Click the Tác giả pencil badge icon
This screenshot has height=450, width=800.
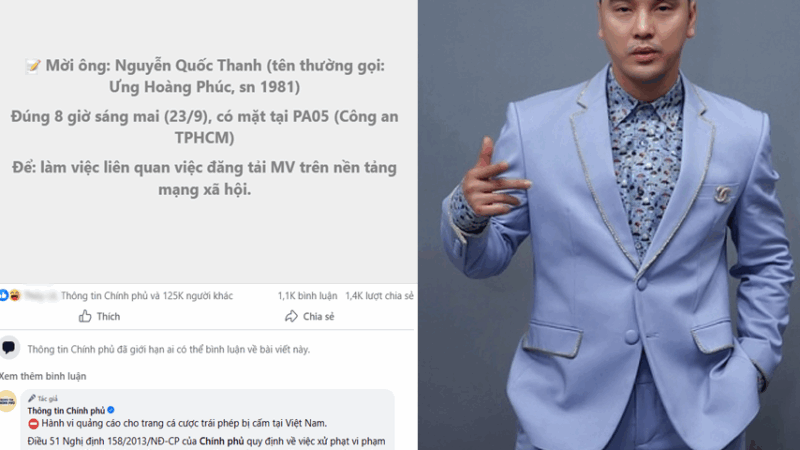[32, 398]
